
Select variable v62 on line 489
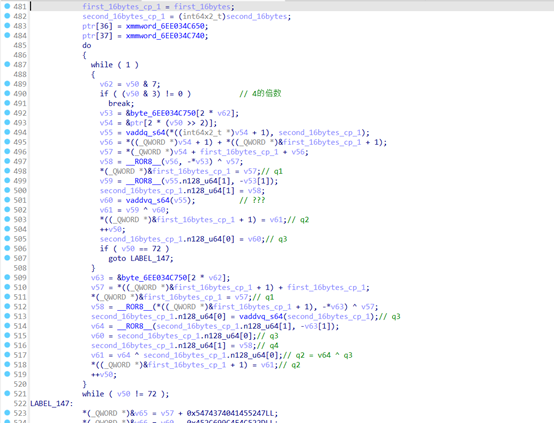pyautogui.click(x=106, y=84)
